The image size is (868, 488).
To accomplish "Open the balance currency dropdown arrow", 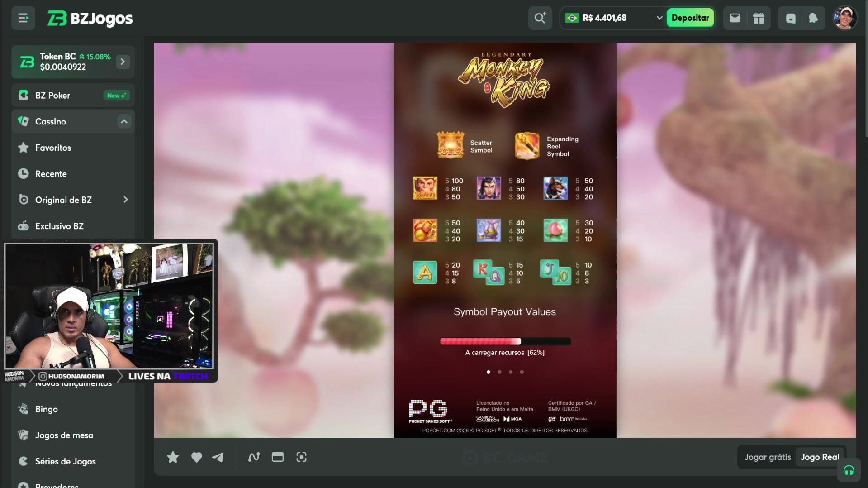I will (659, 18).
